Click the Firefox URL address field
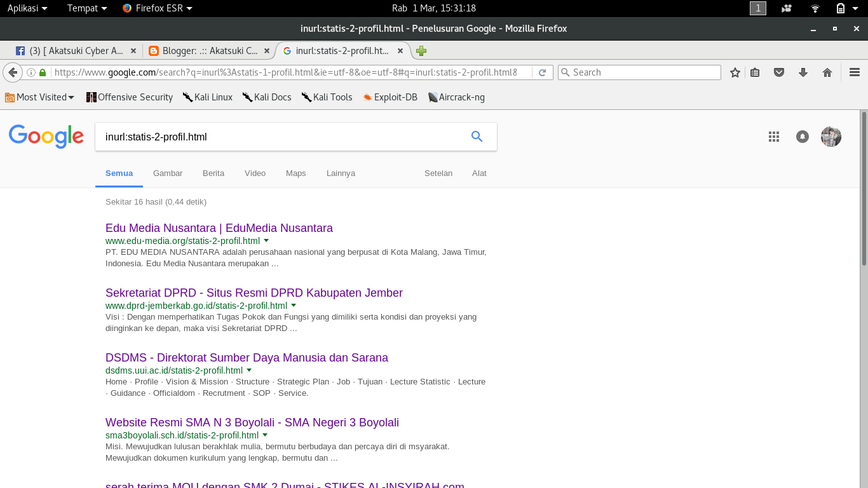Viewport: 868px width, 488px height. pos(286,72)
